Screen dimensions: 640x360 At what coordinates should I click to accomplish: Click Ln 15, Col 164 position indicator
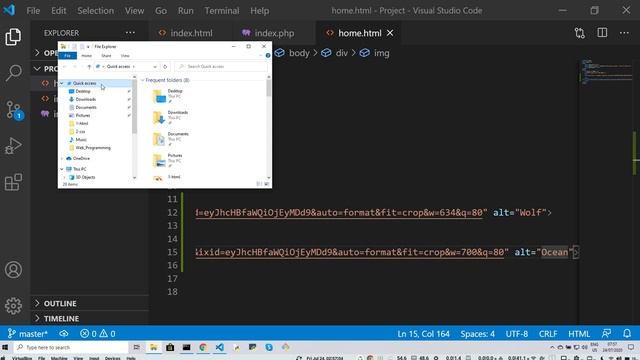tap(423, 334)
